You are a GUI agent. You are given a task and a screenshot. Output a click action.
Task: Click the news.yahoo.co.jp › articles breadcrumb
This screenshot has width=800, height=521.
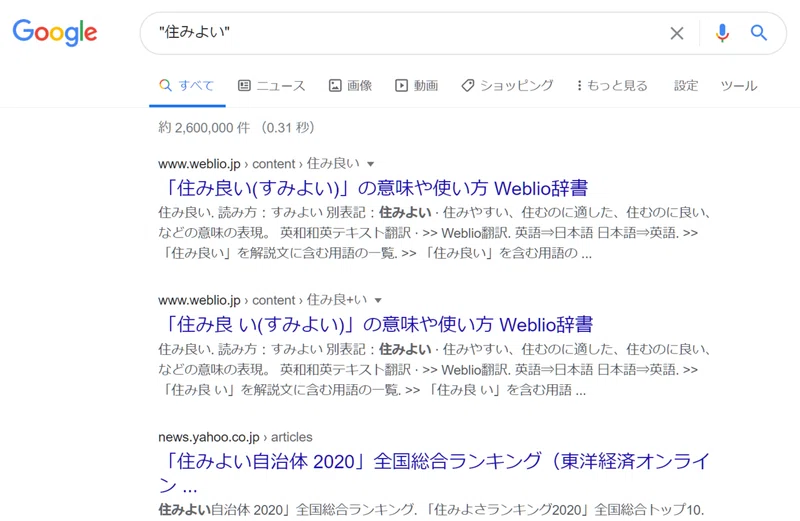(x=235, y=437)
